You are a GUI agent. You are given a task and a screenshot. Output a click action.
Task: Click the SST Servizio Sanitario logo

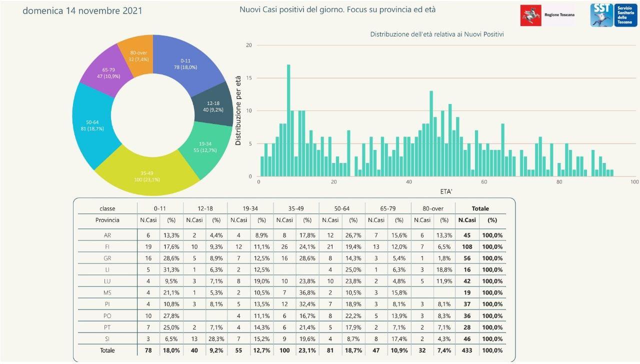[602, 15]
